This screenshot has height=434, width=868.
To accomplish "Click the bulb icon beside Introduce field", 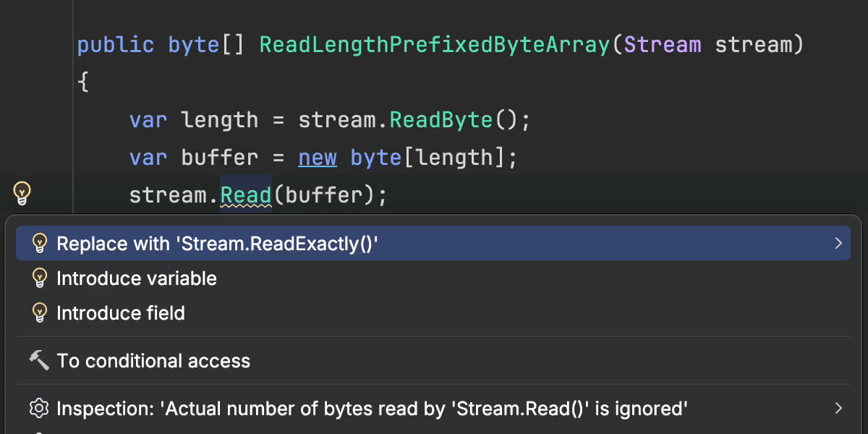I will [40, 313].
